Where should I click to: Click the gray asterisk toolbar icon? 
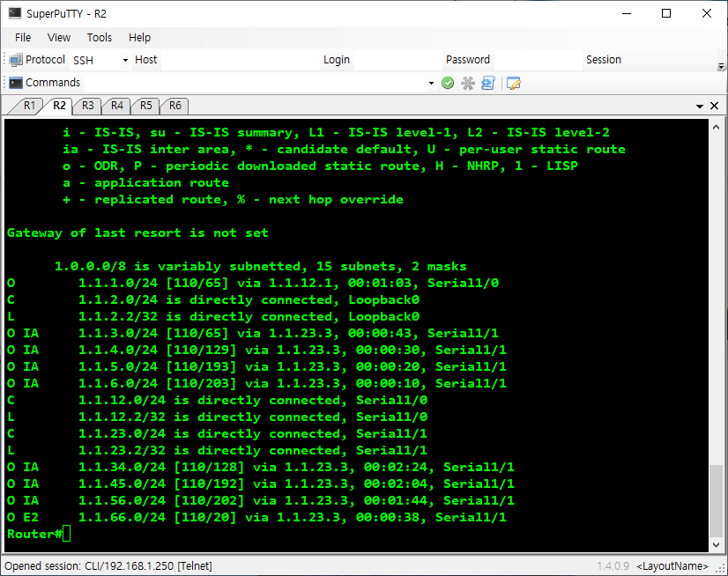[467, 83]
